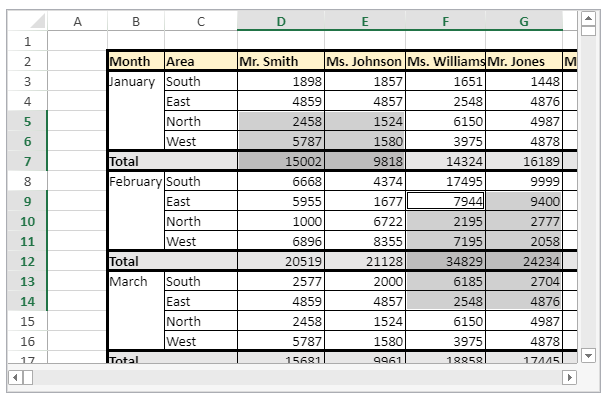This screenshot has height=399, width=608.
Task: Select cell with value 16189
Action: [524, 161]
